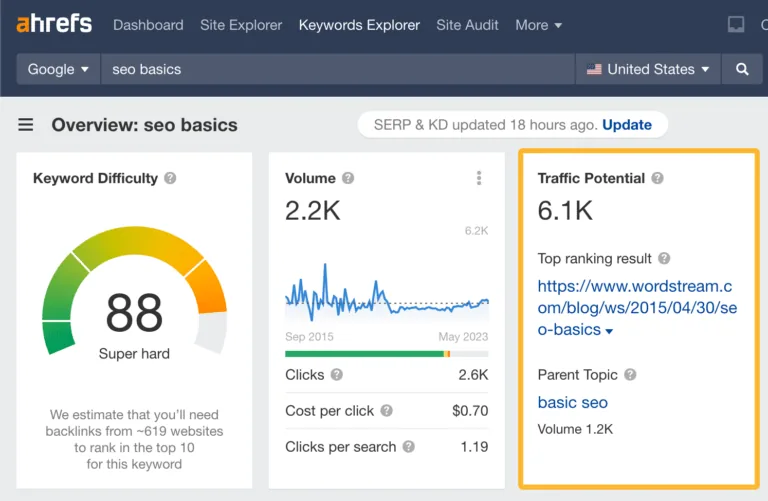
Task: Open Keywords Explorer
Action: tap(359, 25)
